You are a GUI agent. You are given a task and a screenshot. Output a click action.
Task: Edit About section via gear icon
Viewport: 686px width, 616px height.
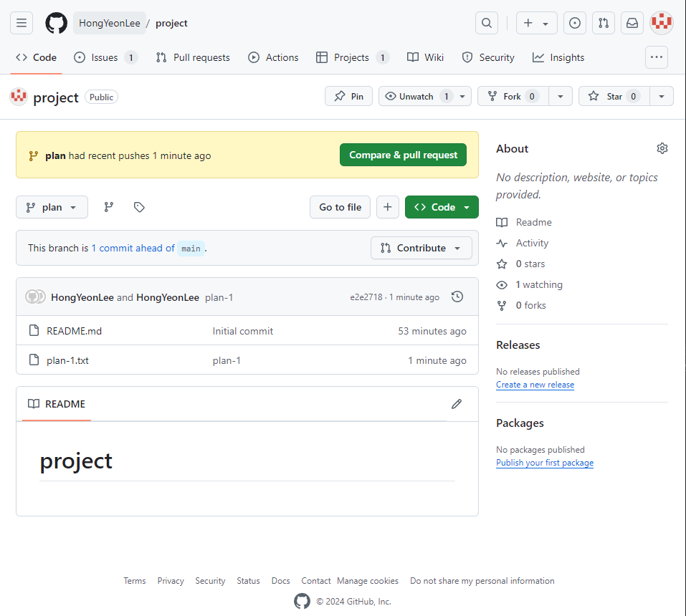(x=662, y=148)
